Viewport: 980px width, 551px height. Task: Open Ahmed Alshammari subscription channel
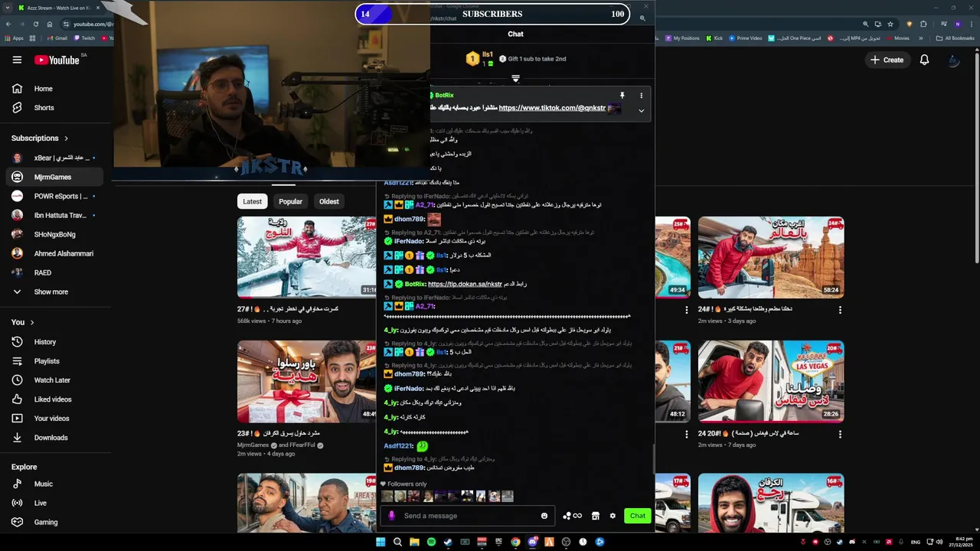click(54, 253)
